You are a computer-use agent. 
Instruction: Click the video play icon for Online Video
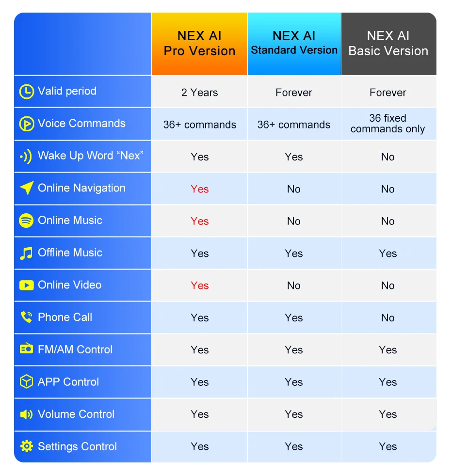26,285
